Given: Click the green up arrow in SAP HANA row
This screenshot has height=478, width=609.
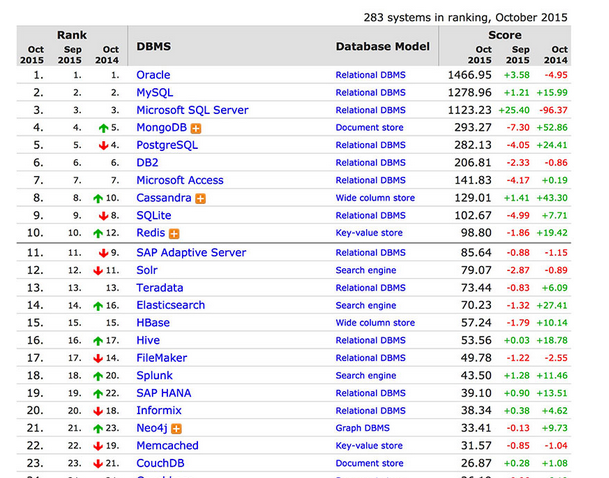Looking at the screenshot, I should (x=98, y=394).
